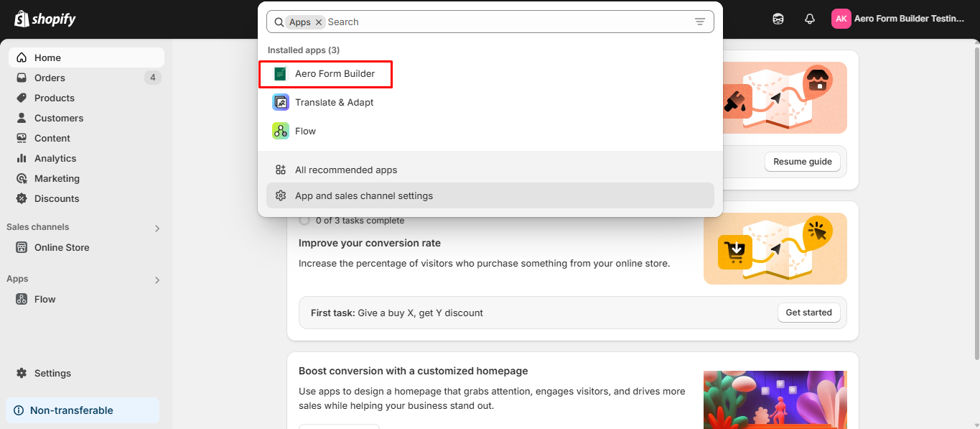Click Boost conversion with customized homepage heading
Image resolution: width=980 pixels, height=429 pixels.
click(x=414, y=371)
